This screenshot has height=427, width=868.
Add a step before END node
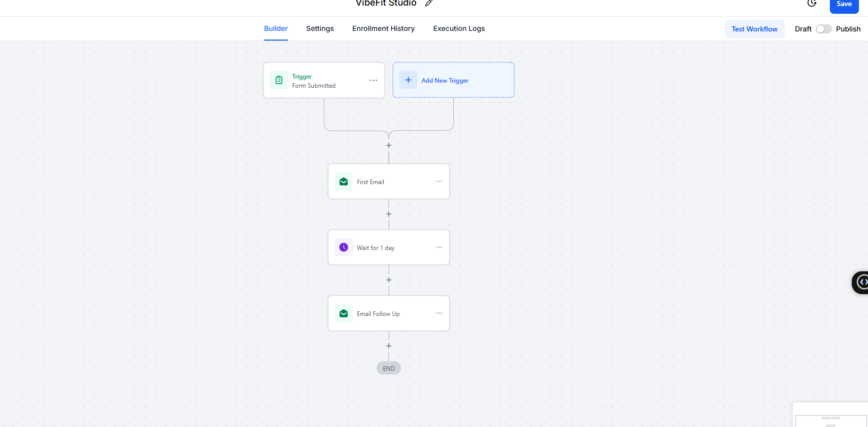click(389, 346)
